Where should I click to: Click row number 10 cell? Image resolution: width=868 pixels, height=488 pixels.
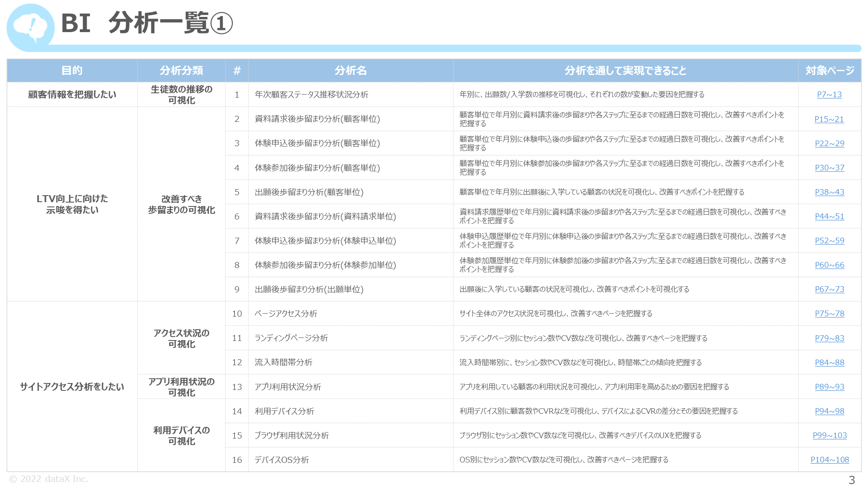point(237,313)
